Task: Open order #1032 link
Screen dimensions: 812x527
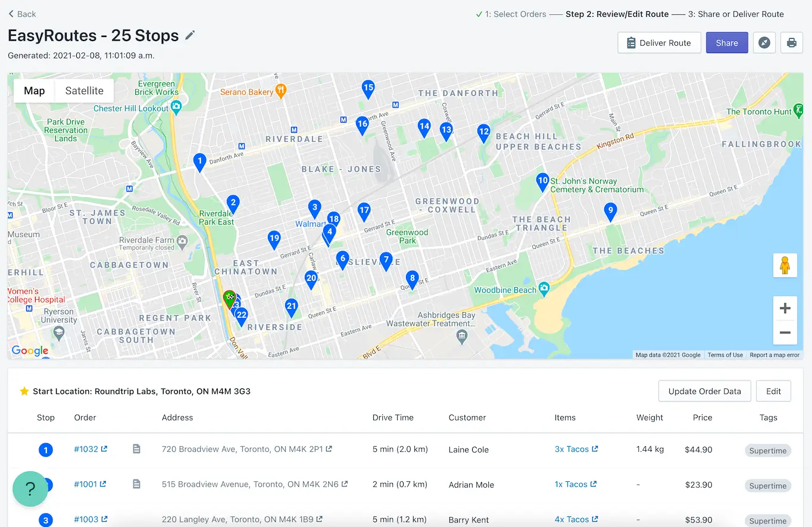Action: pyautogui.click(x=90, y=449)
